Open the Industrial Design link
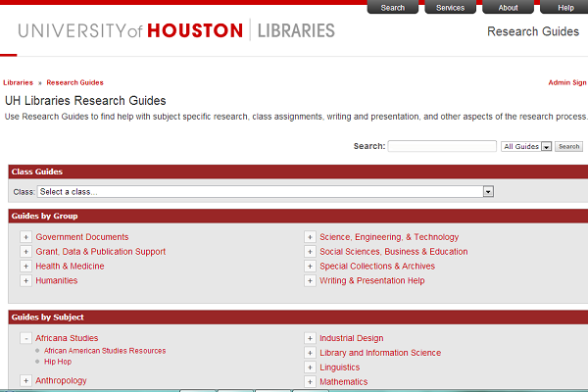Screen dimensions: 588x392 (352, 338)
